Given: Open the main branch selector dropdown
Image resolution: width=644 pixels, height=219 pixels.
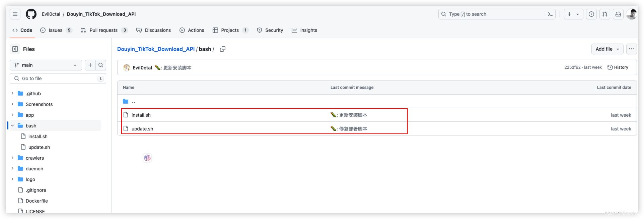Looking at the screenshot, I should pyautogui.click(x=46, y=65).
